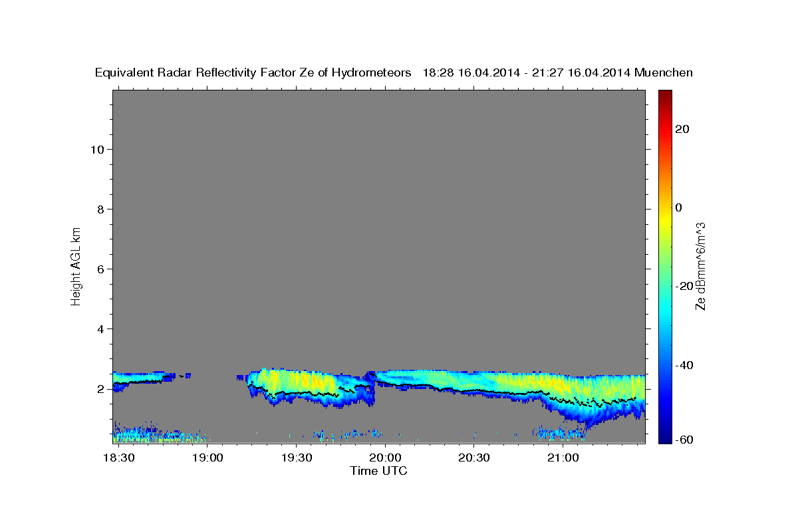Click the dark red top of the colorbar

coord(664,95)
